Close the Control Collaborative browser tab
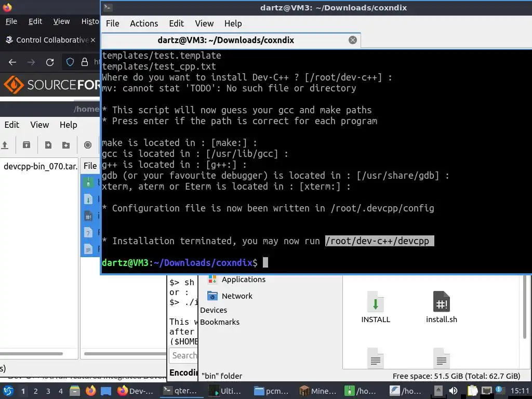The width and height of the screenshot is (532, 399). [x=92, y=40]
